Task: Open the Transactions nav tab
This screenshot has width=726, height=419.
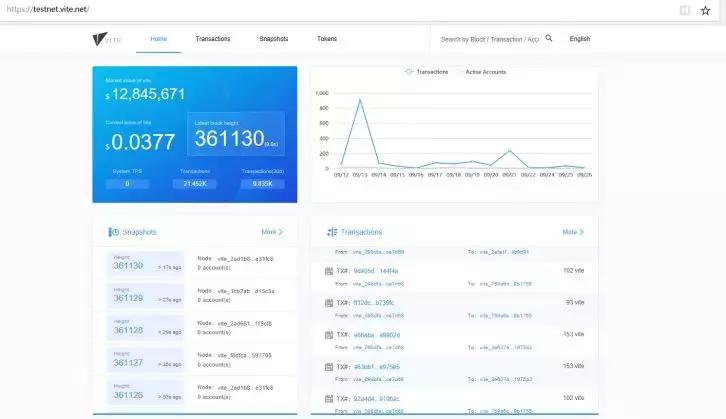Action: [213, 39]
